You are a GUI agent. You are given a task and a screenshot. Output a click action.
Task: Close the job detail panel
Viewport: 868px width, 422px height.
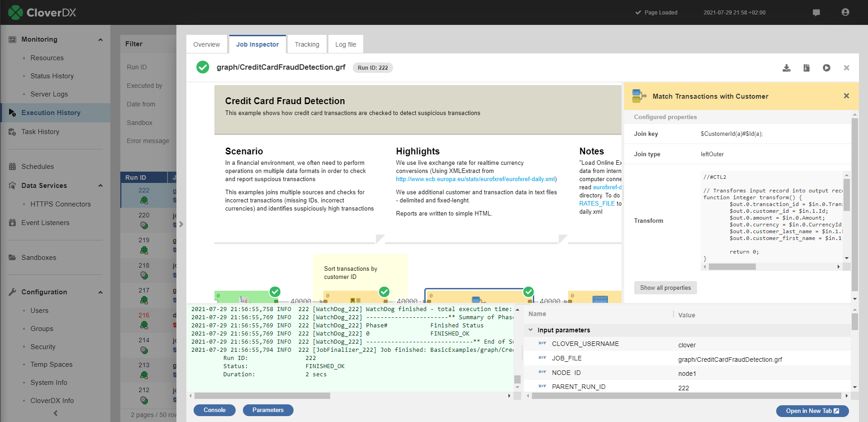coord(846,68)
